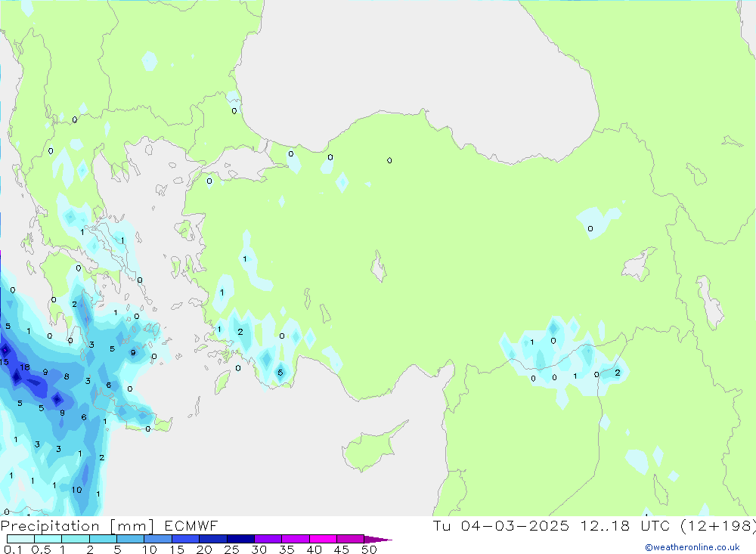Click the 1–2 mm legend color swatch
Screen dimensions: 756x554
point(76,539)
